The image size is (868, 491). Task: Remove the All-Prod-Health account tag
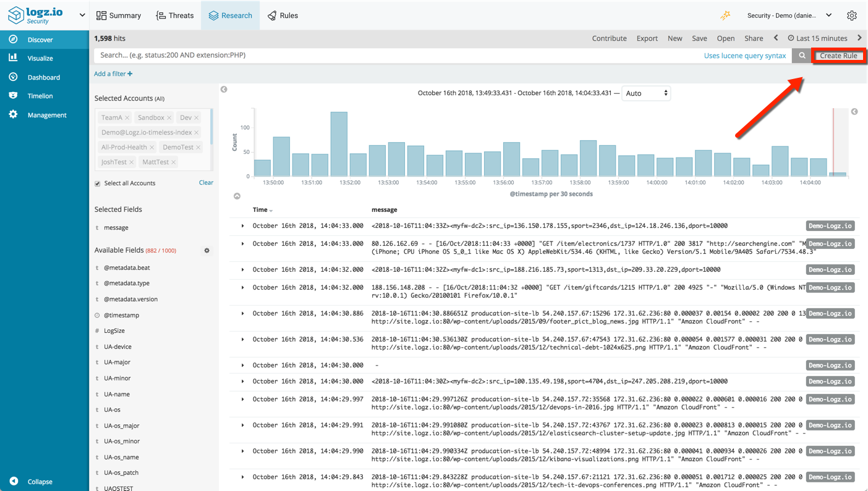[151, 147]
